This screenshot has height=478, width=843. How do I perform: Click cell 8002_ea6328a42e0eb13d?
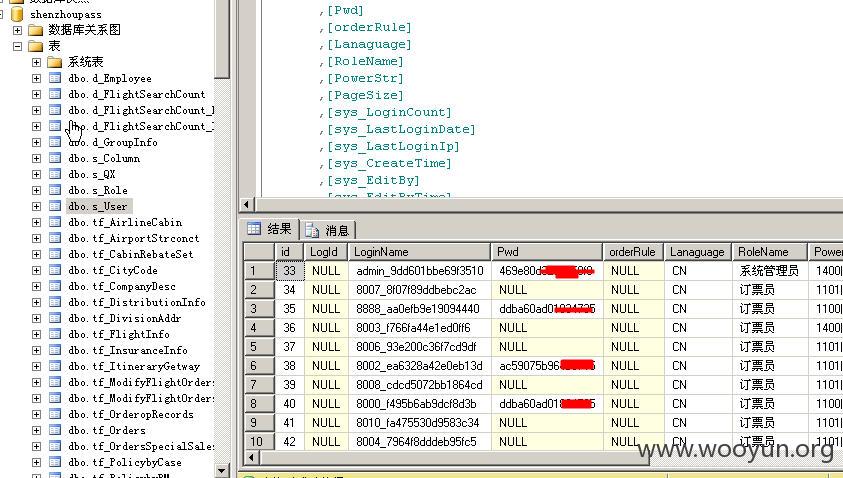419,366
